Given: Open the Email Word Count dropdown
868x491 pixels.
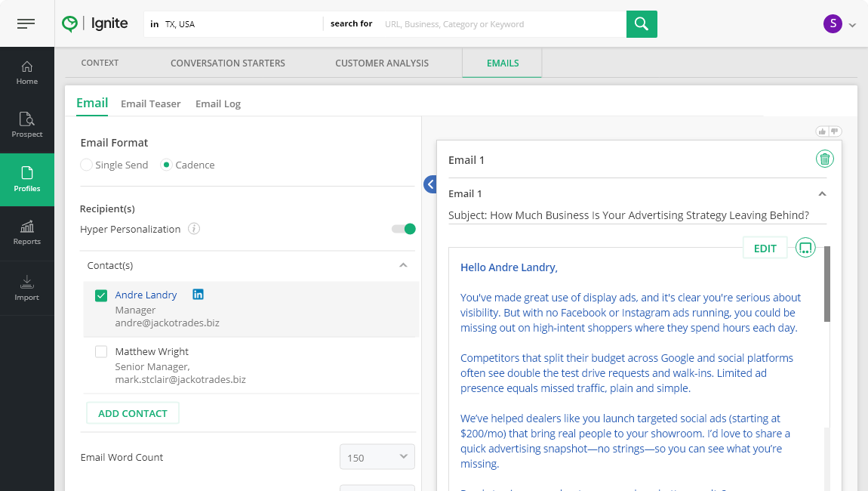Looking at the screenshot, I should tap(377, 457).
